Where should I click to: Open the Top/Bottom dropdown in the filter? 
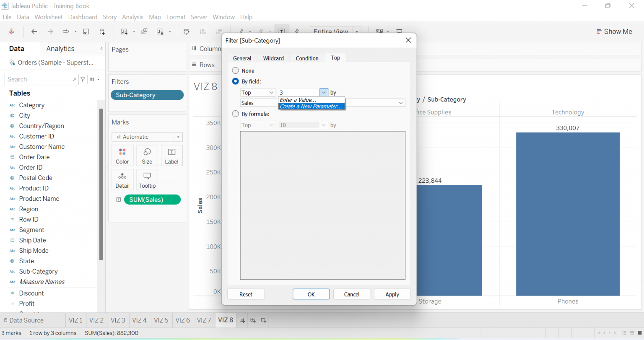coord(257,92)
